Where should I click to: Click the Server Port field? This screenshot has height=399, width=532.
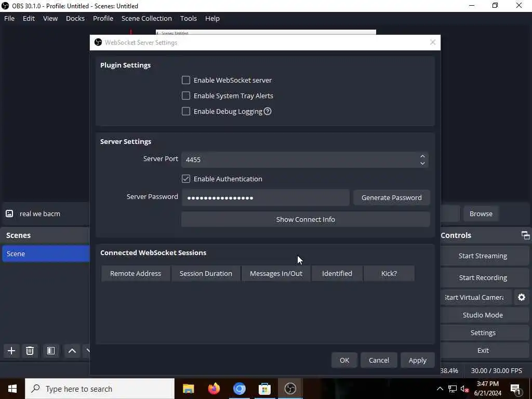[x=304, y=160]
